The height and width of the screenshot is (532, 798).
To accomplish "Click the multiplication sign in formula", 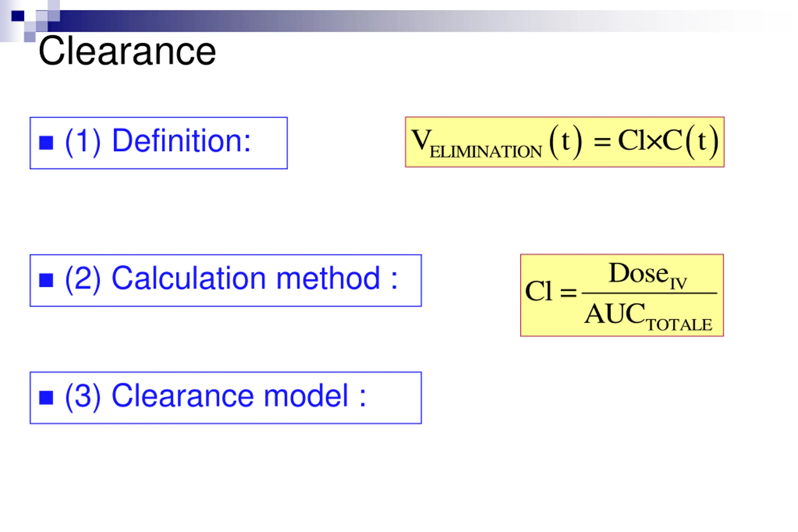I will point(655,142).
